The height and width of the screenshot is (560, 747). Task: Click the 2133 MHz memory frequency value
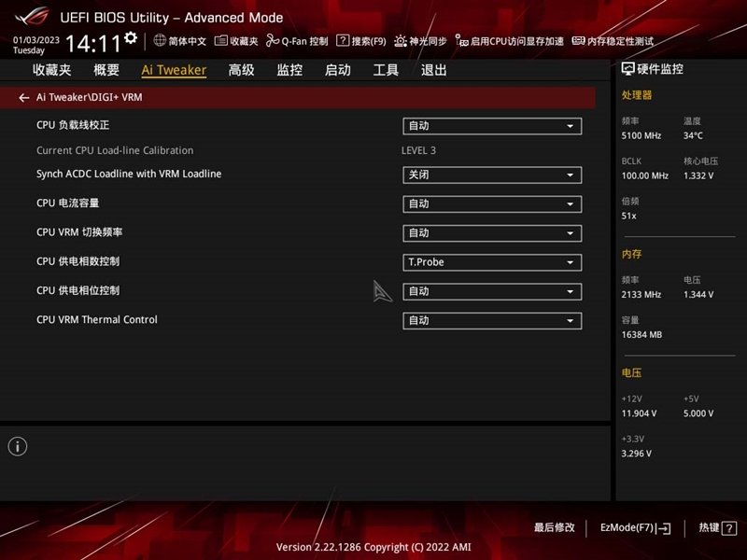641,294
